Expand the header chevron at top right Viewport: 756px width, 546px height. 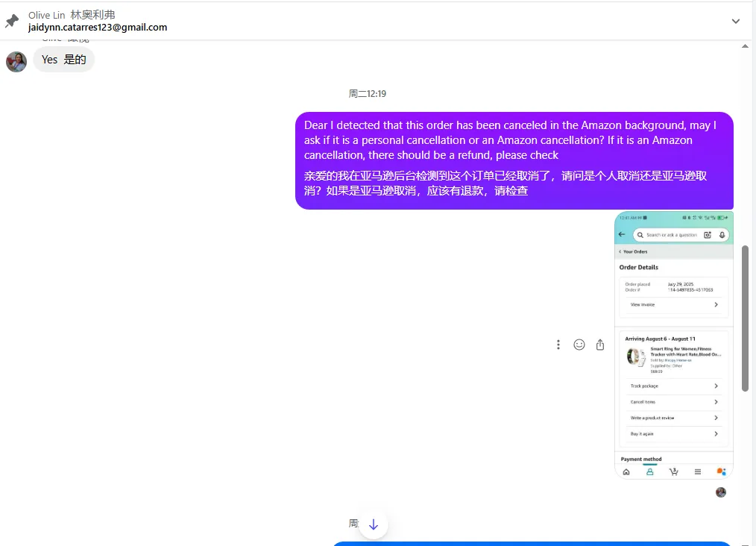pyautogui.click(x=735, y=21)
